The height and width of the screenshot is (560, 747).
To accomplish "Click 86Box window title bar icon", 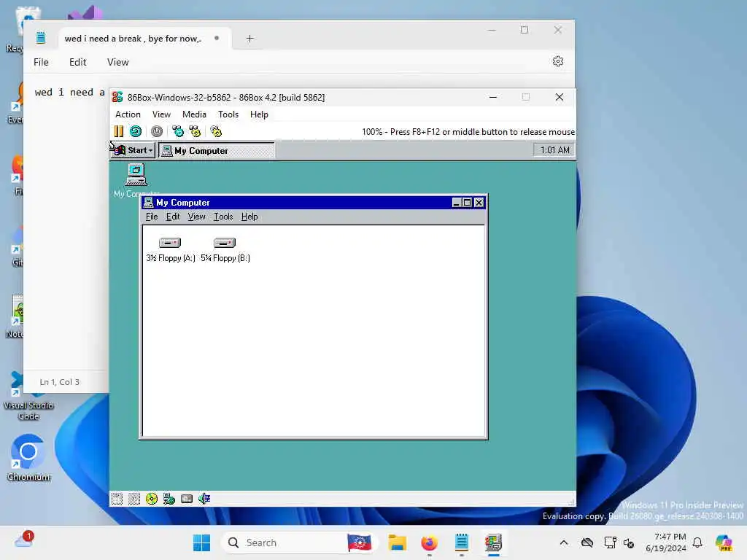I will [117, 97].
